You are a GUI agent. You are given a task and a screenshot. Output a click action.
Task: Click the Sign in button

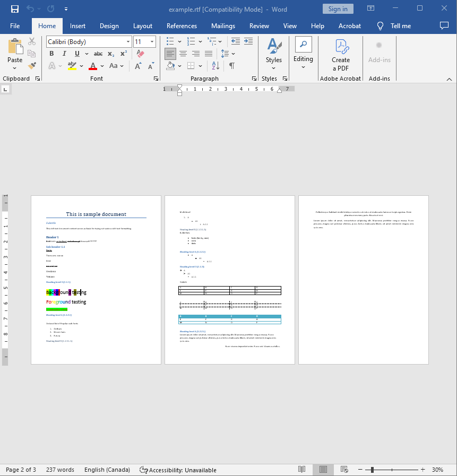point(338,9)
